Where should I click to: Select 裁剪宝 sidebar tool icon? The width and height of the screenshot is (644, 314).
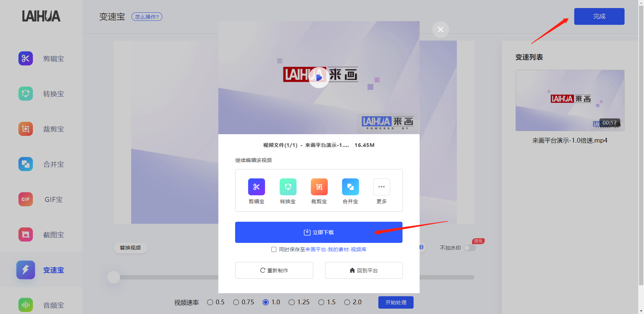tap(25, 129)
